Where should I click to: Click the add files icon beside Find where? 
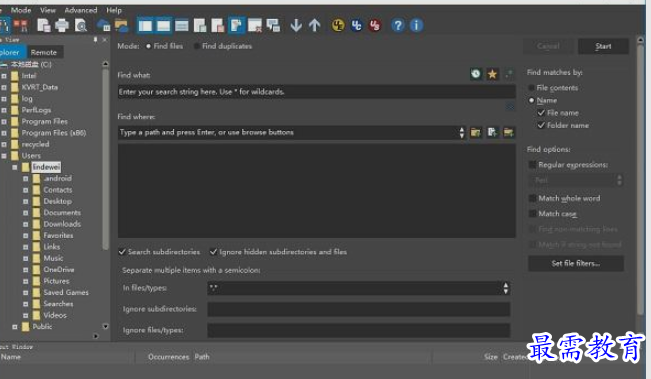[492, 132]
